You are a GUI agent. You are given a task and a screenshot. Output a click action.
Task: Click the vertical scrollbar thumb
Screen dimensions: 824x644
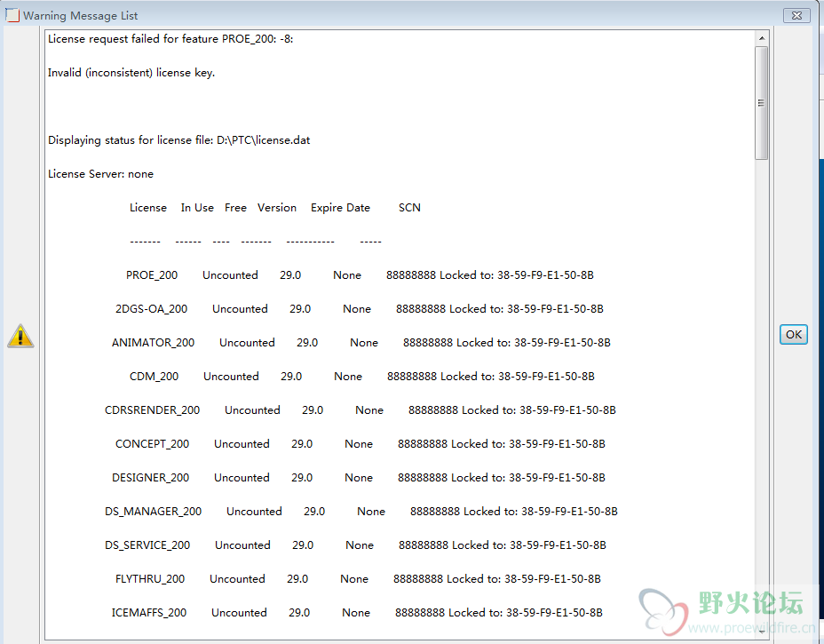[762, 103]
